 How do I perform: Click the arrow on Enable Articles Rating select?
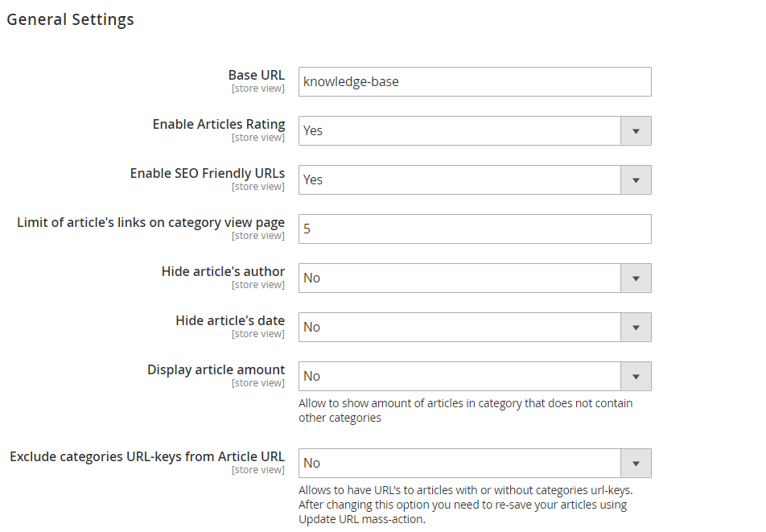coord(636,131)
